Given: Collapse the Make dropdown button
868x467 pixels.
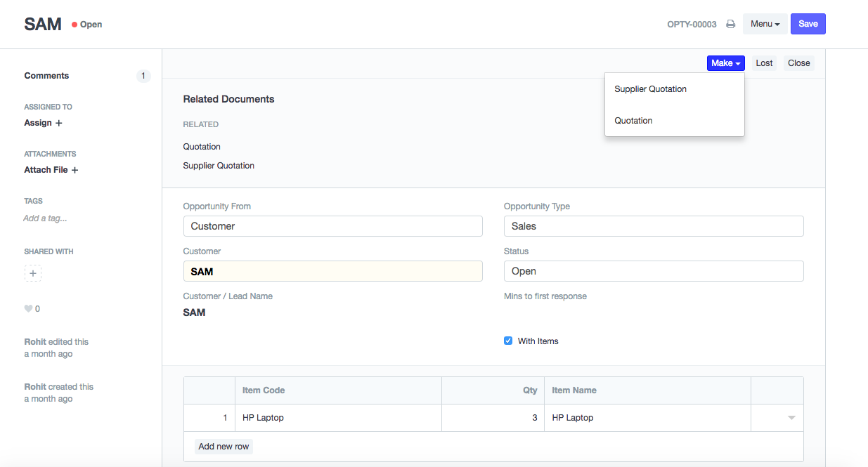Looking at the screenshot, I should coord(725,63).
